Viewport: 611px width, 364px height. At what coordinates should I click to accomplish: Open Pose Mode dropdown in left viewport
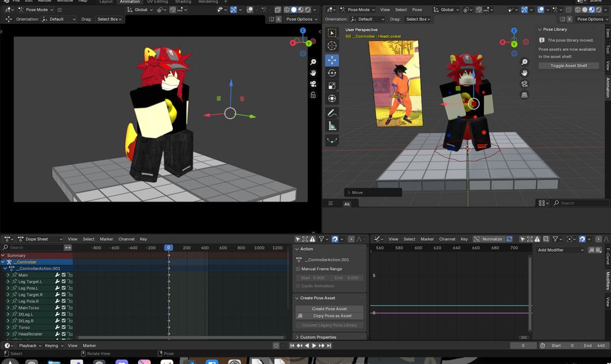(x=36, y=9)
